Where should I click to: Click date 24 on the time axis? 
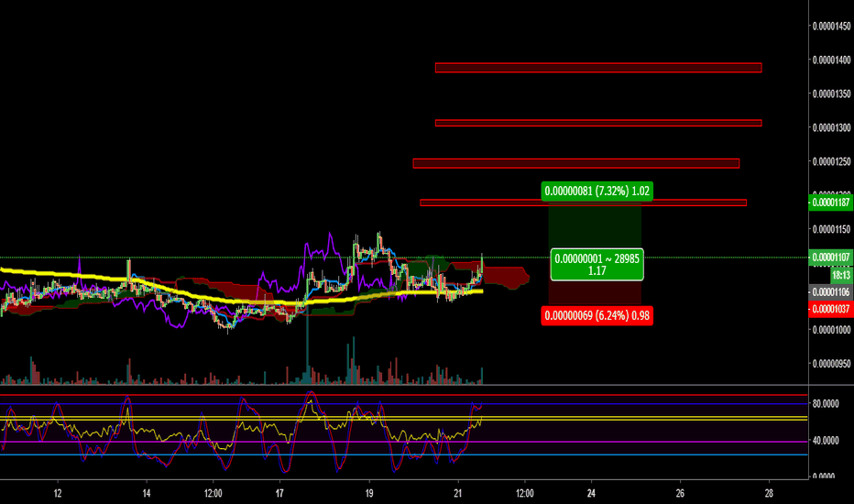point(592,493)
